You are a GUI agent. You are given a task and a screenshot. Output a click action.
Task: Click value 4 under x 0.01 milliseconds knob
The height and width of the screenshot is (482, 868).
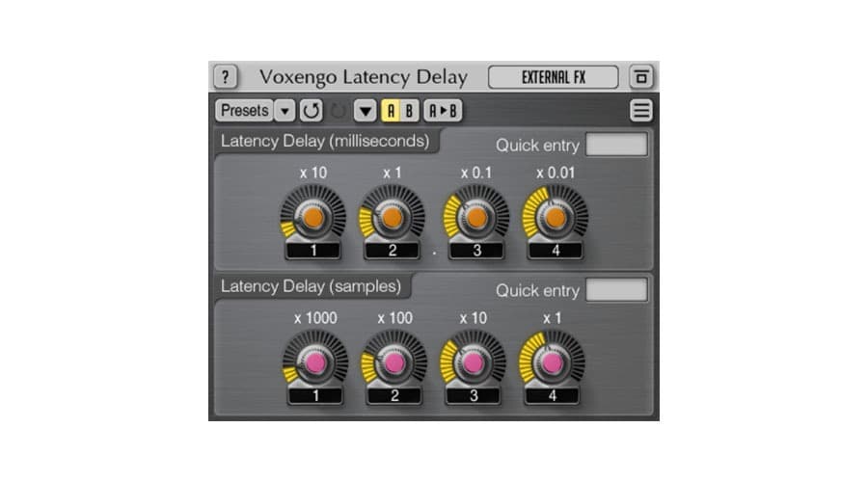coord(556,251)
